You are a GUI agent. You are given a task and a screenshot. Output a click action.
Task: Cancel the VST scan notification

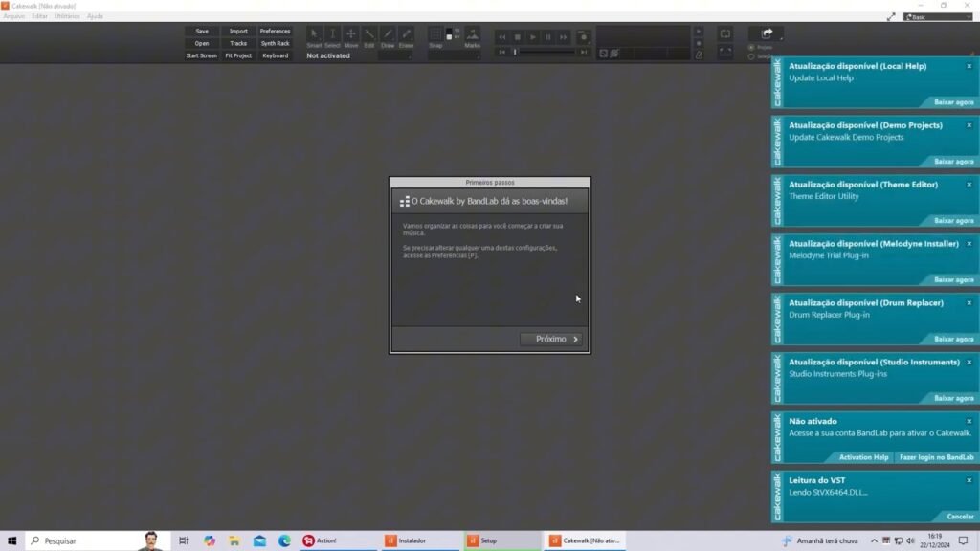[960, 517]
